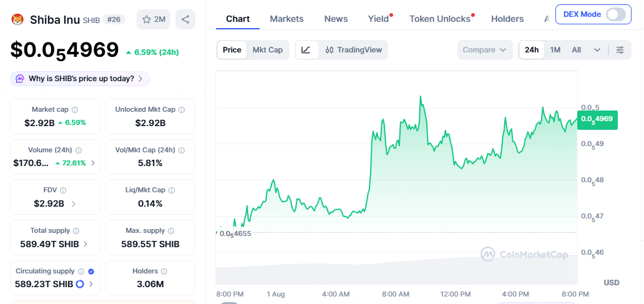Click the AI icon beside SHIB price question
This screenshot has width=644, height=304.
20,79
